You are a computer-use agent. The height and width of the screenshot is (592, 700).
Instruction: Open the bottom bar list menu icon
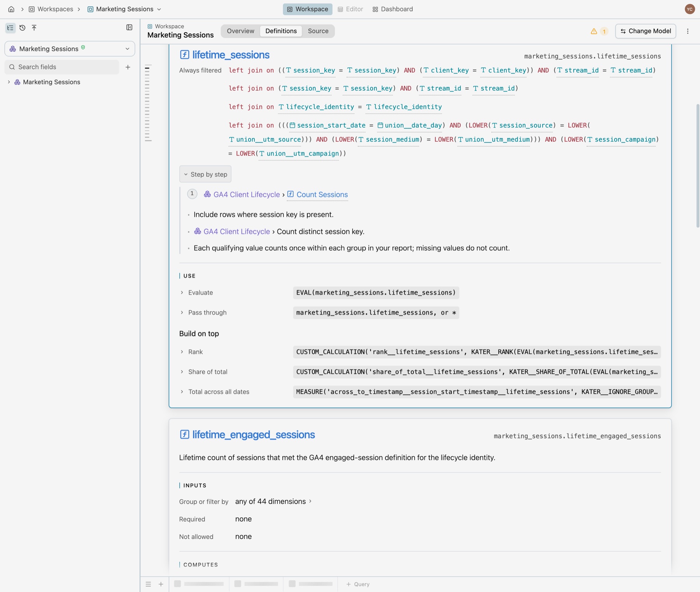[x=148, y=584]
